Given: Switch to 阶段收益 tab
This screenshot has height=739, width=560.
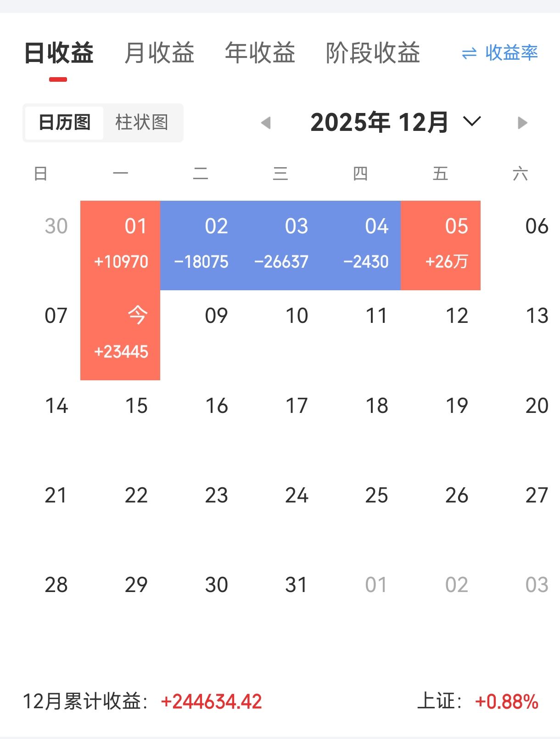Looking at the screenshot, I should tap(373, 53).
